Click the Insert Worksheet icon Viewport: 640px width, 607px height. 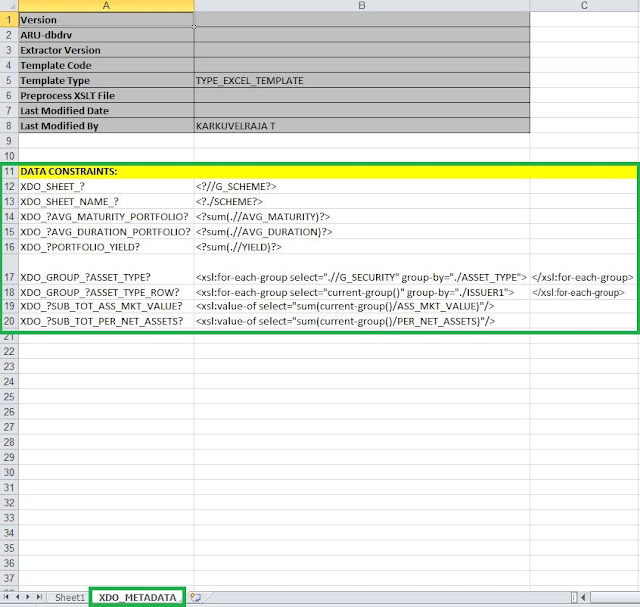[x=196, y=598]
